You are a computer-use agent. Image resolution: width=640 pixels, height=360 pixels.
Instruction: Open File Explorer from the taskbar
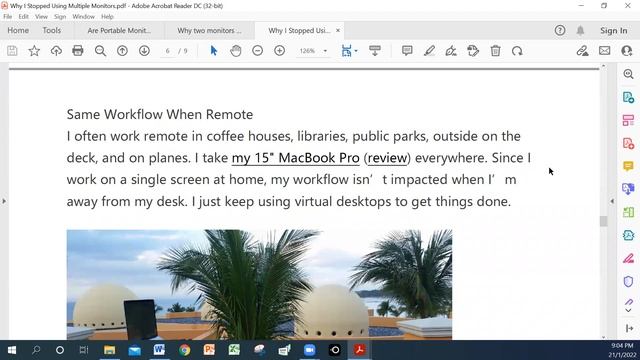point(109,350)
